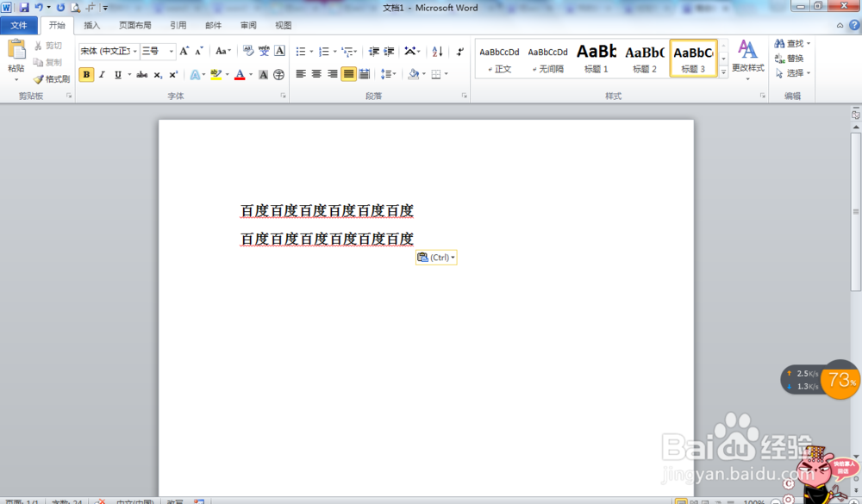Click the Shrink Font icon
862x504 pixels.
pos(199,51)
